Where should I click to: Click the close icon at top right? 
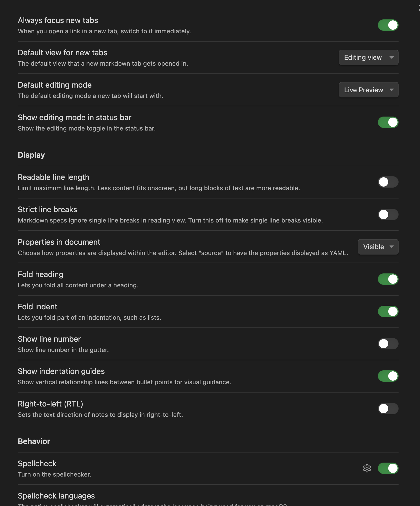(x=418, y=7)
